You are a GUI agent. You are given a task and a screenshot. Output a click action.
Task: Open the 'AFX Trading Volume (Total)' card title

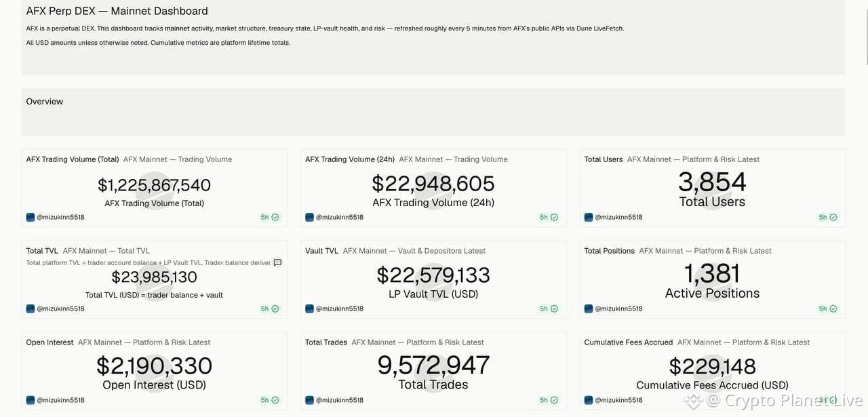point(73,159)
